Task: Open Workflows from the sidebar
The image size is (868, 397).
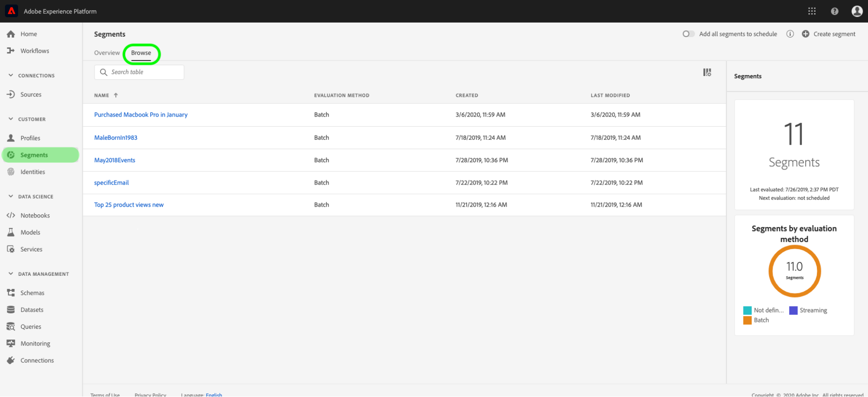Action: coord(35,51)
